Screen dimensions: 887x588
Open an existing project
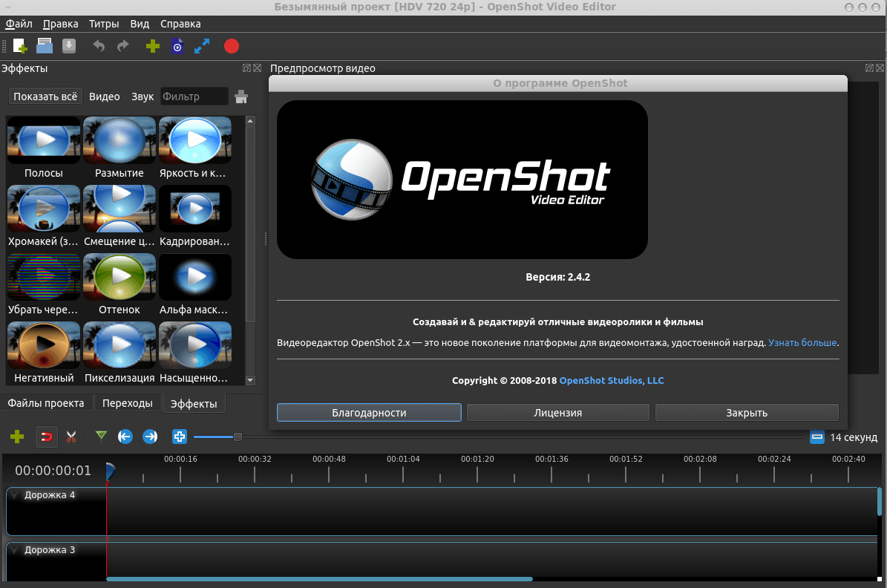[44, 46]
